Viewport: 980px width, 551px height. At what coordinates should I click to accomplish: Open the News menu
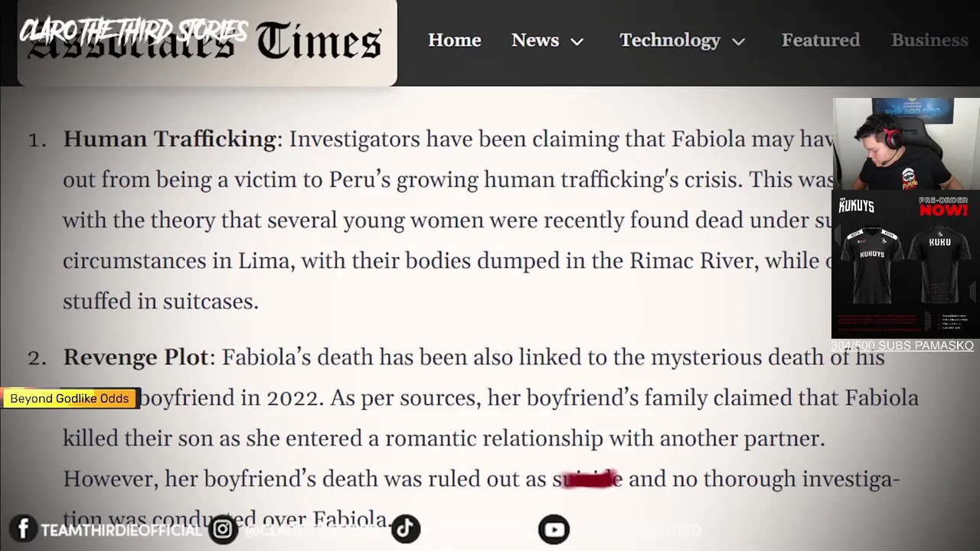535,41
